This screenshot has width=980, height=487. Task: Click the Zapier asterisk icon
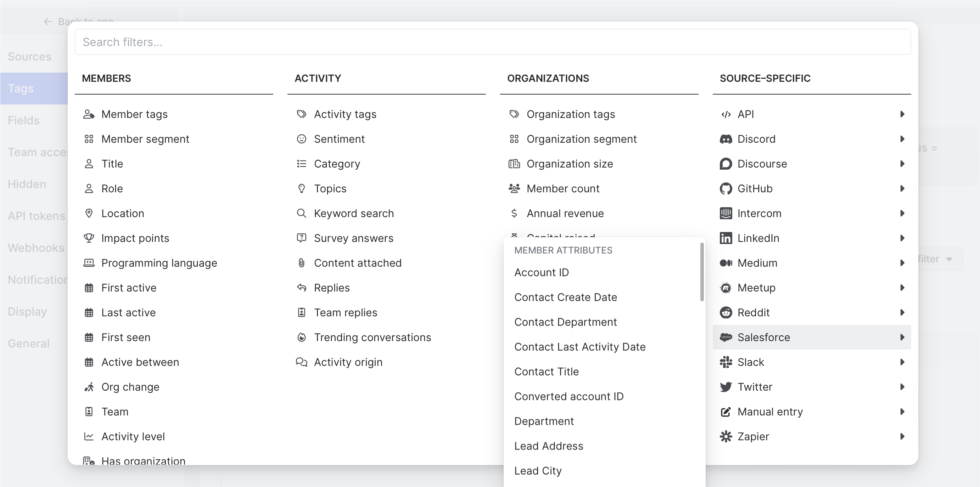click(726, 436)
